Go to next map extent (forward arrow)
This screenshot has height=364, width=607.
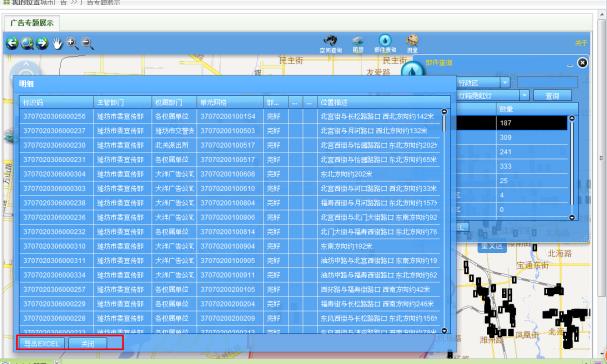pos(42,43)
